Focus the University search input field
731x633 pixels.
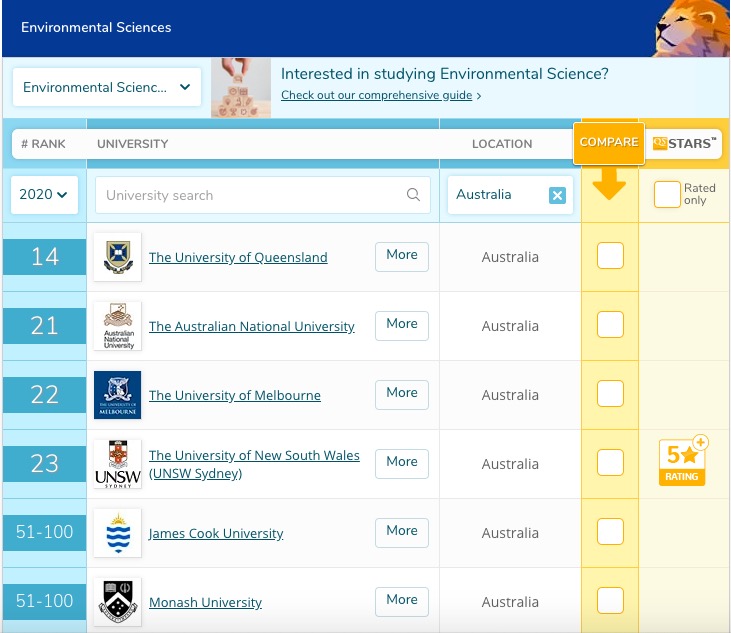point(263,195)
